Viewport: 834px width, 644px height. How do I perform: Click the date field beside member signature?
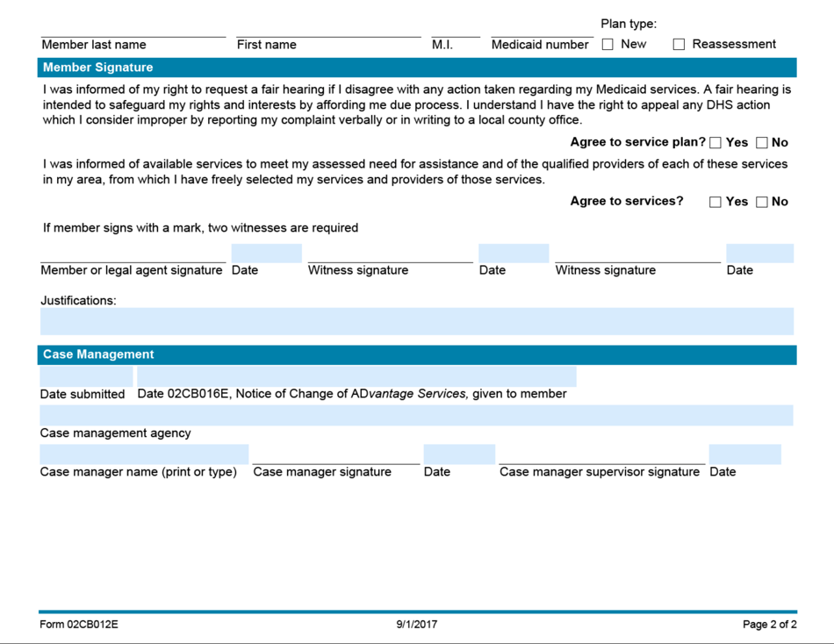265,253
